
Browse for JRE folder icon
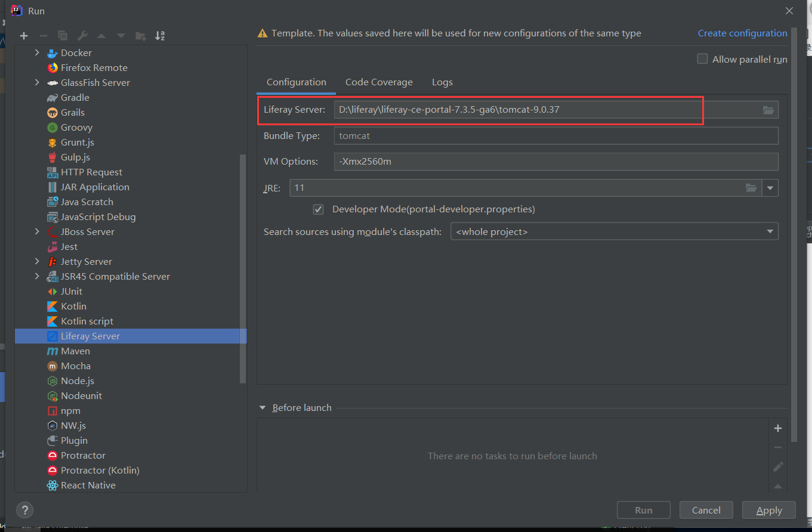[x=751, y=188]
